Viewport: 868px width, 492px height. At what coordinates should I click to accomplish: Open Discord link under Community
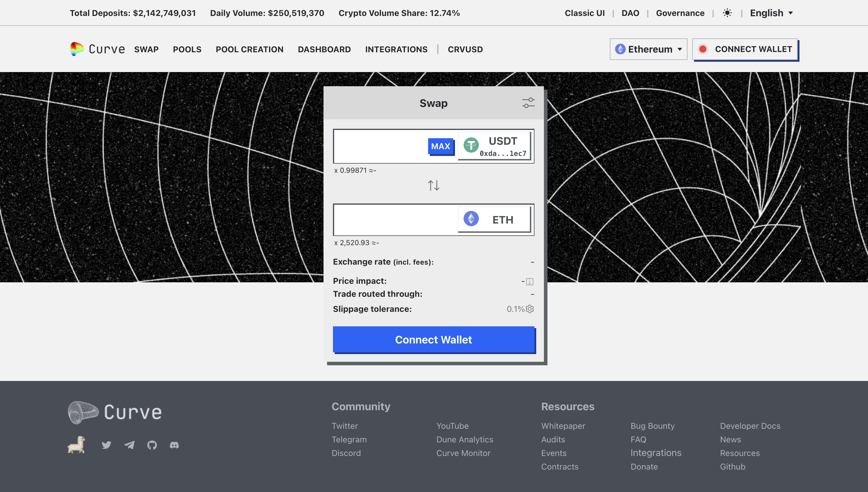[346, 453]
